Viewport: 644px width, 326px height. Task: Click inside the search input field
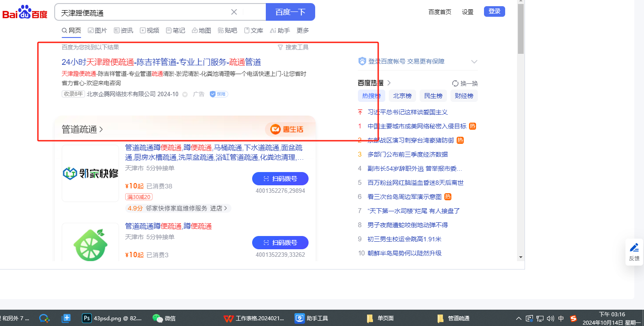pyautogui.click(x=141, y=12)
